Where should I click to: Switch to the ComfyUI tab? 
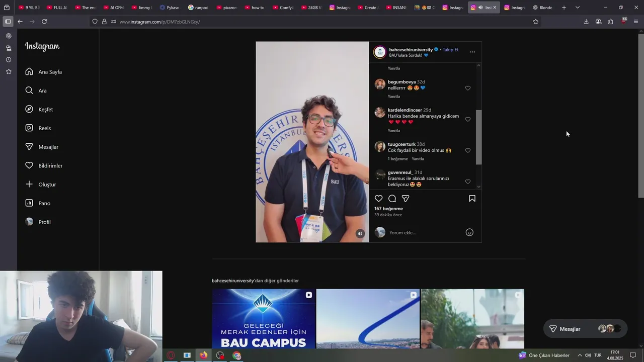[x=283, y=8]
